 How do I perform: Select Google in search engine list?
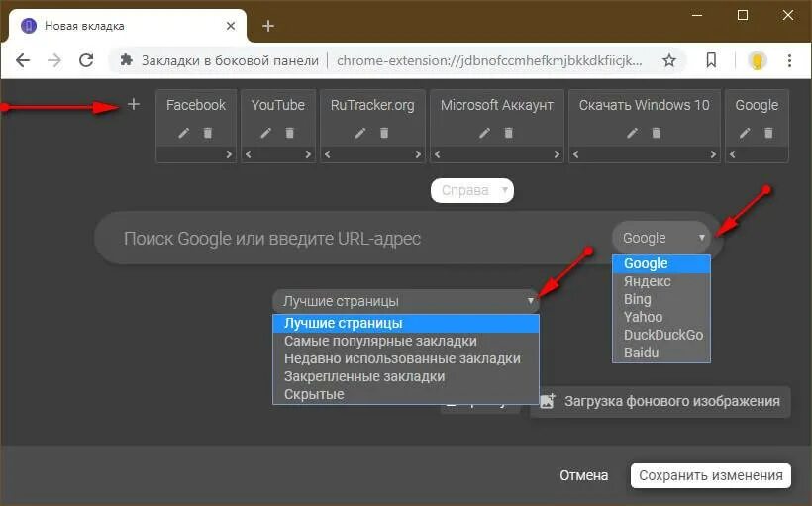click(661, 263)
